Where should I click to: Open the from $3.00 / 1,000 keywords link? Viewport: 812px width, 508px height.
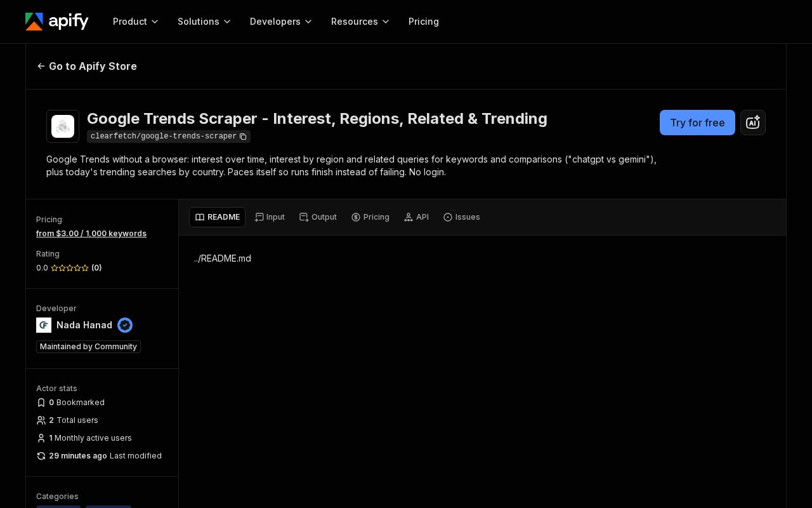coord(91,234)
